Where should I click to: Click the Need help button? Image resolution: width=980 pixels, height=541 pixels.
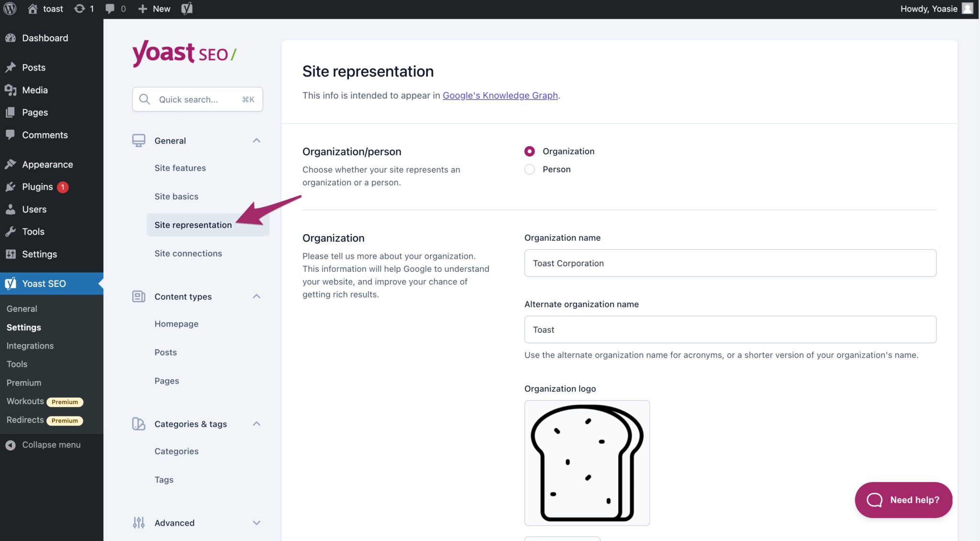(903, 500)
